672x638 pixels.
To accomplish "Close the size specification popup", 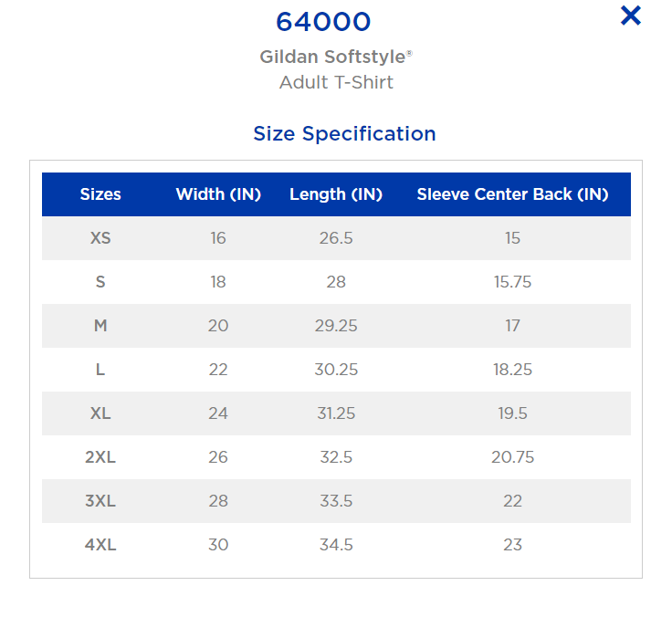I will point(630,16).
